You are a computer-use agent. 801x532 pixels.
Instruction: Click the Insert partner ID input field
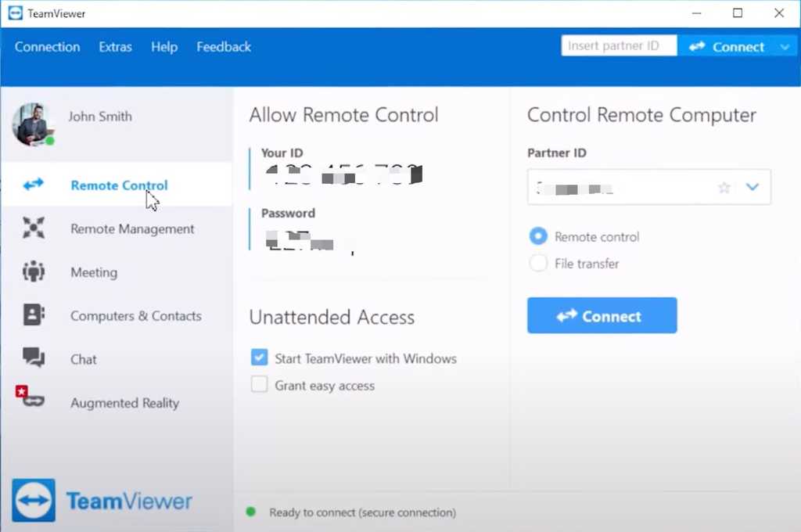[x=618, y=45]
